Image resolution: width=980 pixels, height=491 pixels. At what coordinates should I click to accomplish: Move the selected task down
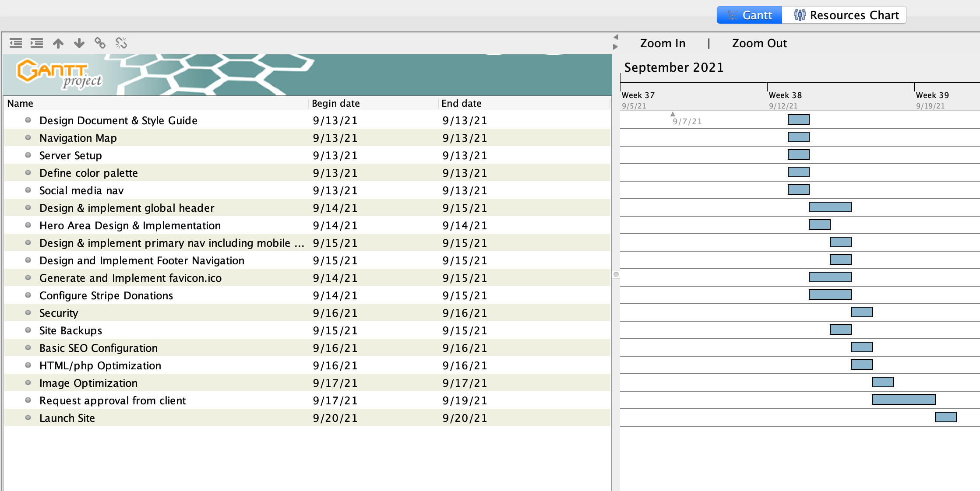click(80, 43)
